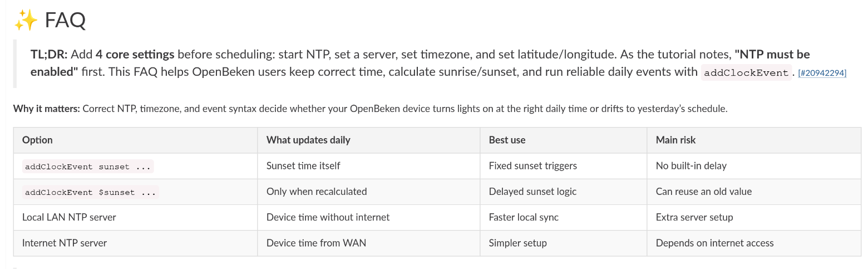This screenshot has width=868, height=269.
Task: Click the addClockEvent inline code in TL;DR
Action: [747, 72]
